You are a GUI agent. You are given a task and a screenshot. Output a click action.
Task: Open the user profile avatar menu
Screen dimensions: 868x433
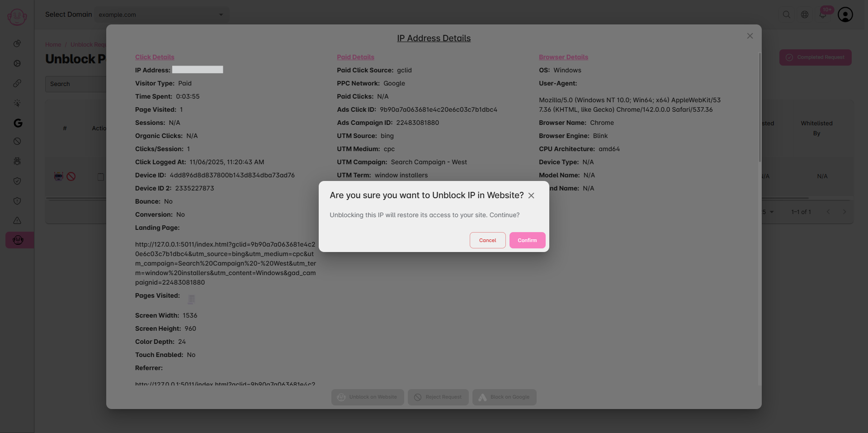pos(845,14)
